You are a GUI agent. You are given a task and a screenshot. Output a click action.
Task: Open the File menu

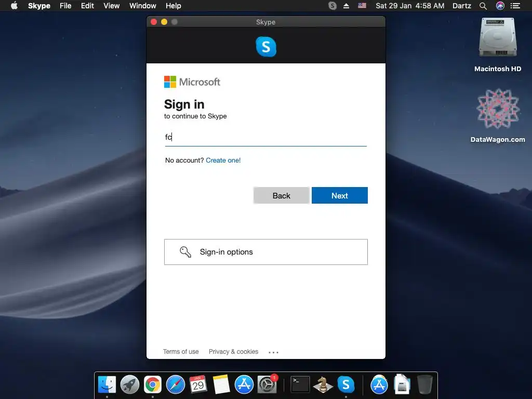click(65, 6)
